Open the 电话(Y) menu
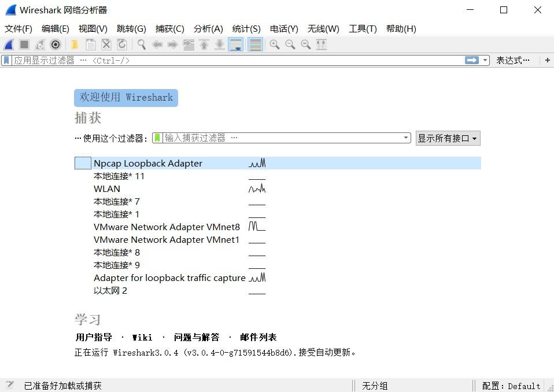The width and height of the screenshot is (554, 392). (x=284, y=28)
